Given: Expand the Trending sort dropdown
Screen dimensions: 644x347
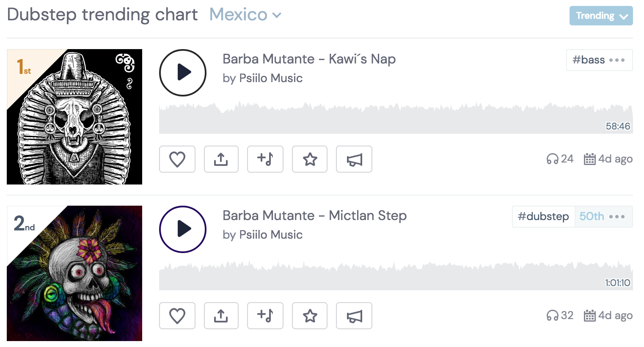Looking at the screenshot, I should [x=601, y=16].
